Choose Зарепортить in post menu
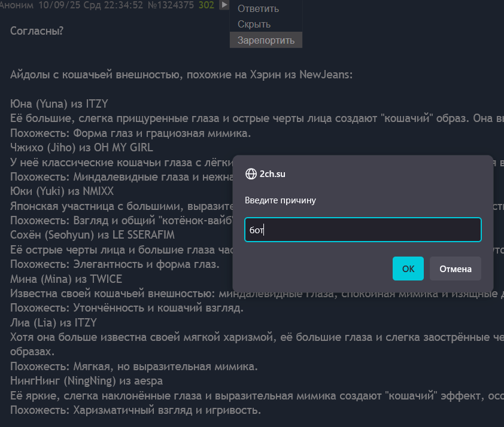This screenshot has width=504, height=427. tap(266, 40)
